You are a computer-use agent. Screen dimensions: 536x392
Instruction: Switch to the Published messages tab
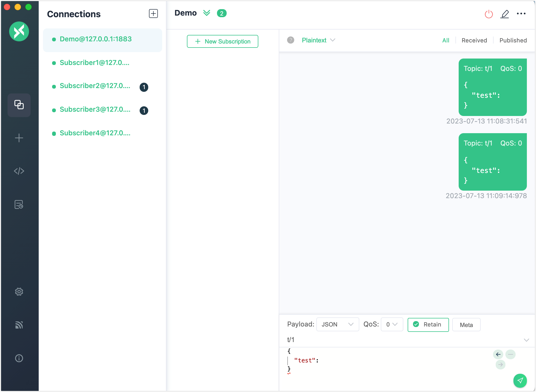point(513,40)
